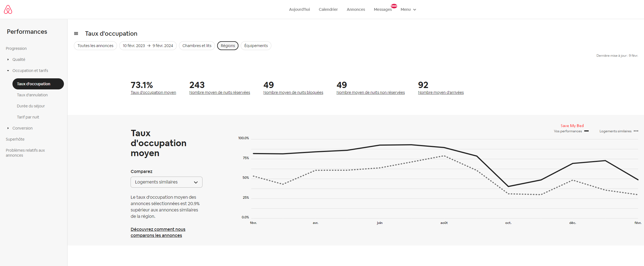Image resolution: width=644 pixels, height=266 pixels.
Task: Click the Airbnb logo icon
Action: tap(8, 9)
